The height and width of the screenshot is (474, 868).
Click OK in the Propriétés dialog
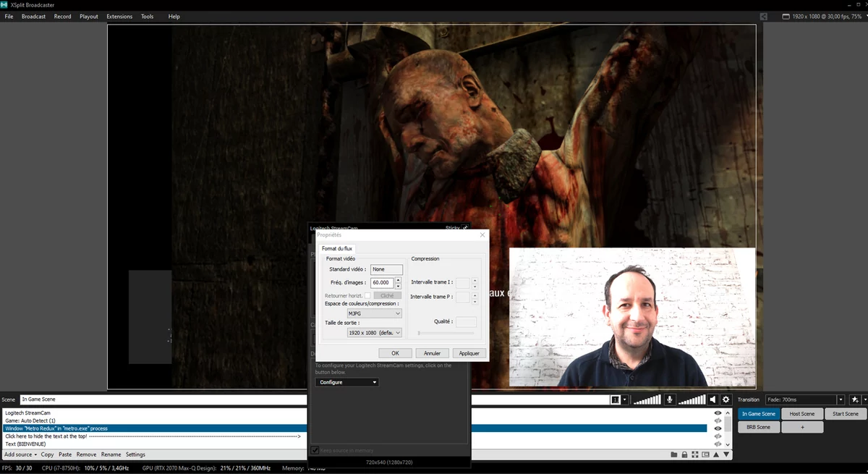coord(395,353)
